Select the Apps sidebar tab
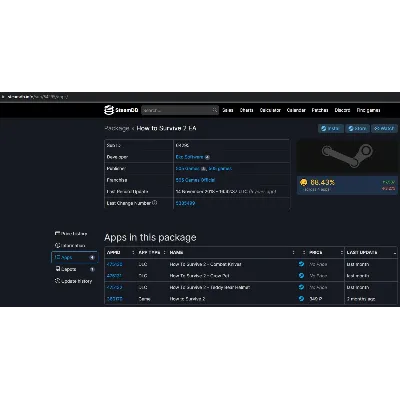 [74, 257]
